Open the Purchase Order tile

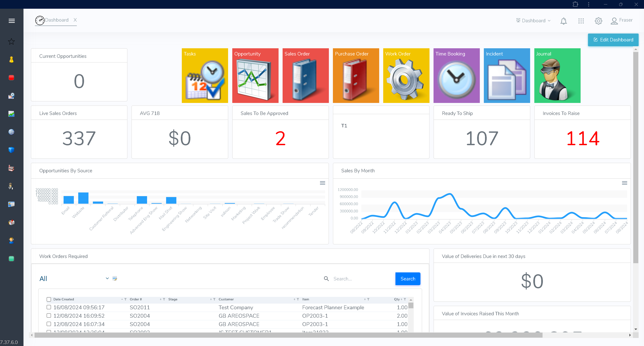tap(356, 76)
